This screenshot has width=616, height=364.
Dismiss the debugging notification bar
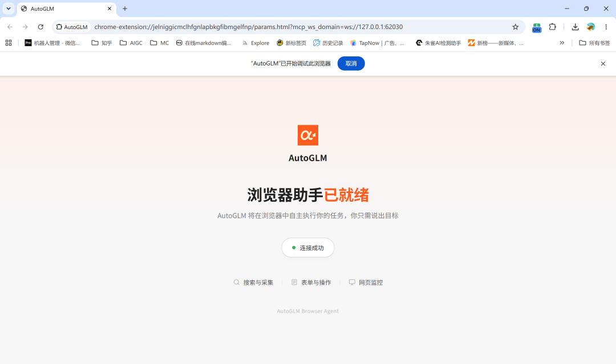603,64
